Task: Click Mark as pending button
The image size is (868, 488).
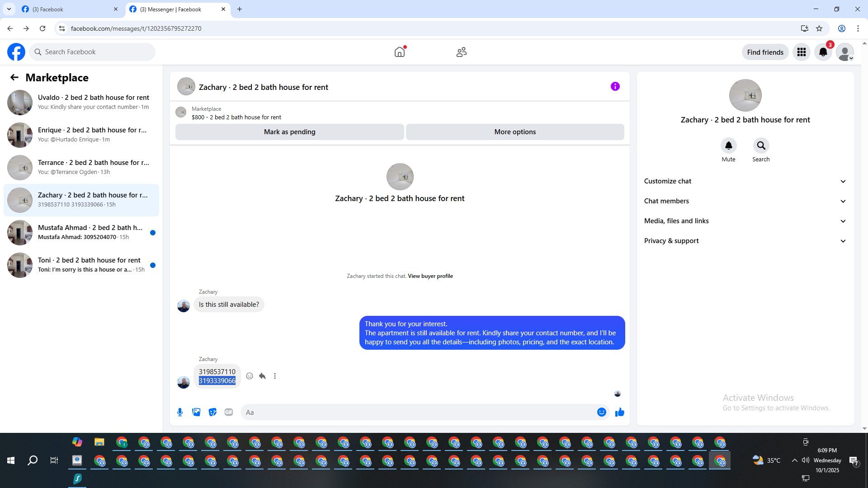Action: pyautogui.click(x=290, y=132)
